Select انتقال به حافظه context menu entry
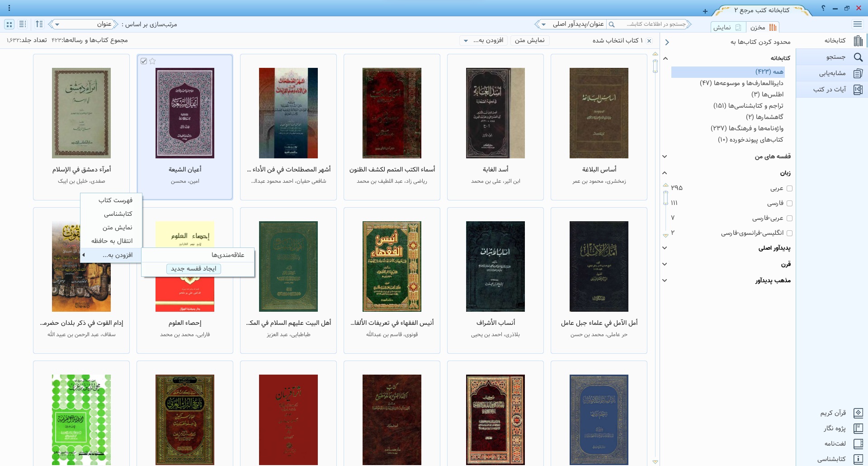Viewport: 868px width, 466px height. (111, 241)
